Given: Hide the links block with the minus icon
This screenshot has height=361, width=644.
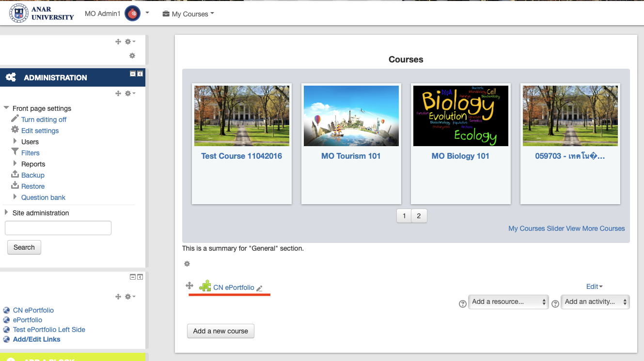Looking at the screenshot, I should (x=133, y=277).
